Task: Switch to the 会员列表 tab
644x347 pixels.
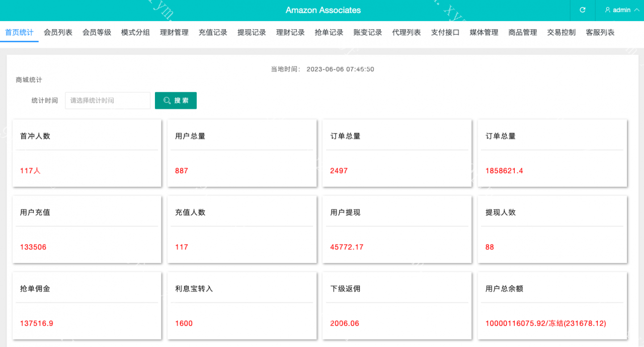Action: point(58,32)
